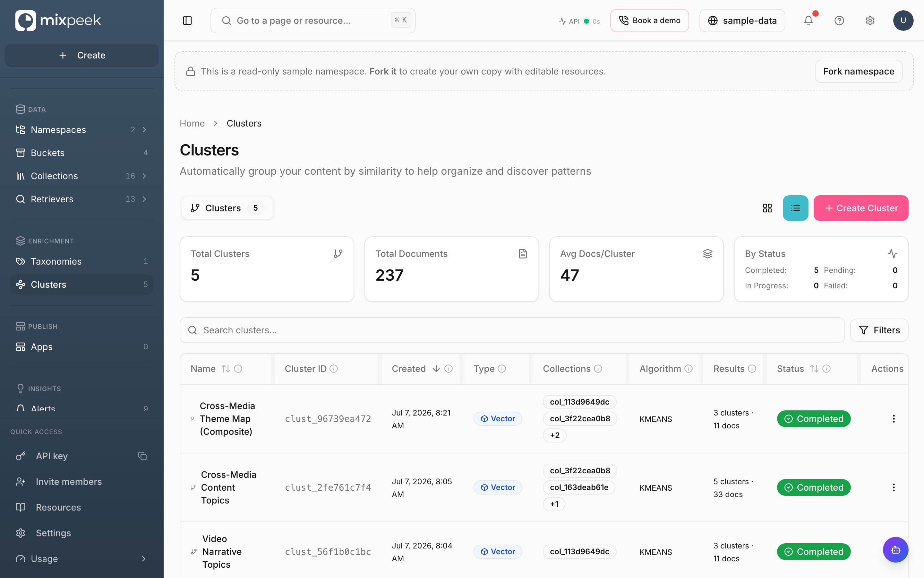
Task: Select the Clusters tab with count 5
Action: click(x=227, y=208)
